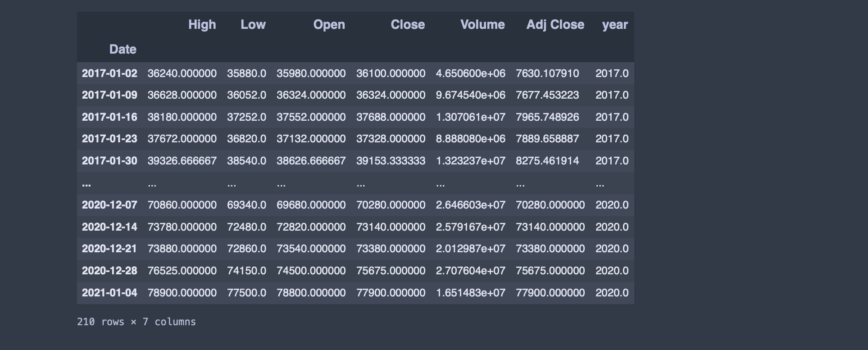Click the High column header
868x350 pixels.
pyautogui.click(x=202, y=25)
